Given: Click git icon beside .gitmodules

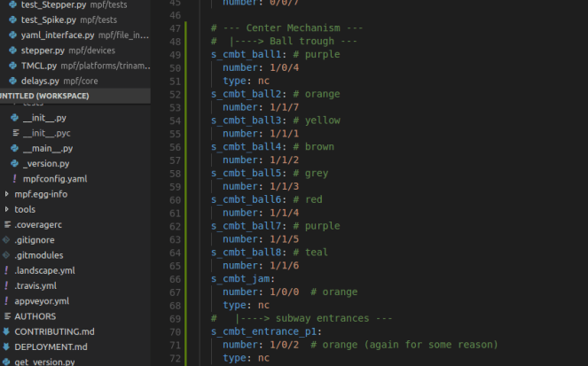Looking at the screenshot, I should click(6, 255).
